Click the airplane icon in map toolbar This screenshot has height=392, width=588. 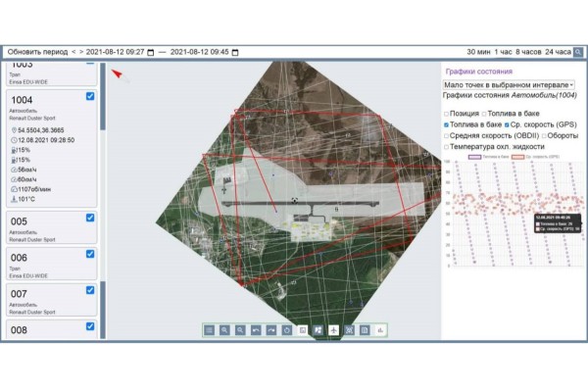click(333, 331)
